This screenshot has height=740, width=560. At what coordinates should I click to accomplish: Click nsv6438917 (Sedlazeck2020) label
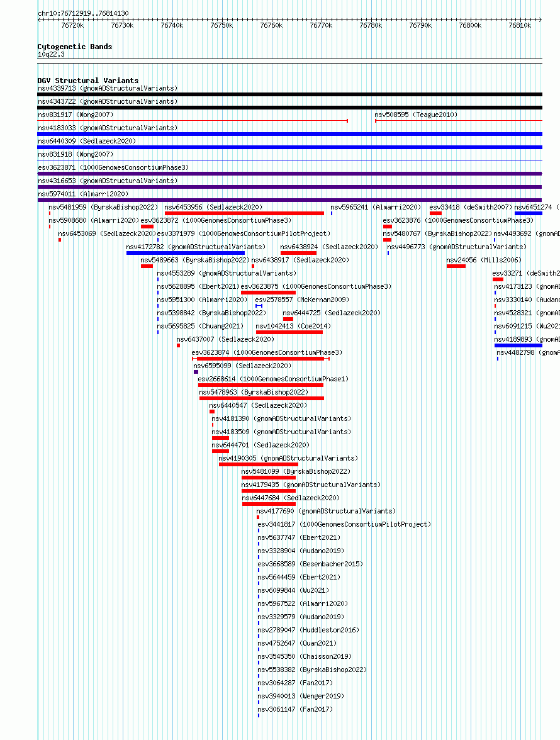pyautogui.click(x=300, y=260)
